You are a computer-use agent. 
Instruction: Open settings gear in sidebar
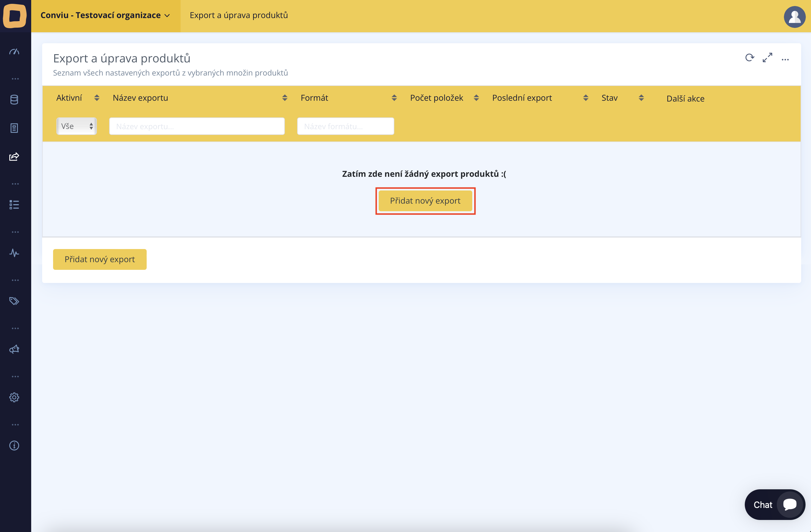coord(14,397)
